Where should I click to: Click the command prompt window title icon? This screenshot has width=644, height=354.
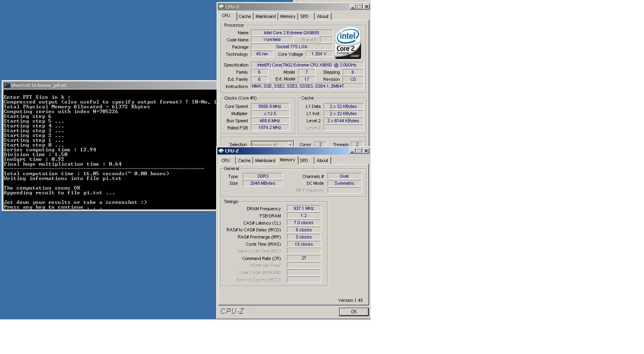pyautogui.click(x=6, y=85)
